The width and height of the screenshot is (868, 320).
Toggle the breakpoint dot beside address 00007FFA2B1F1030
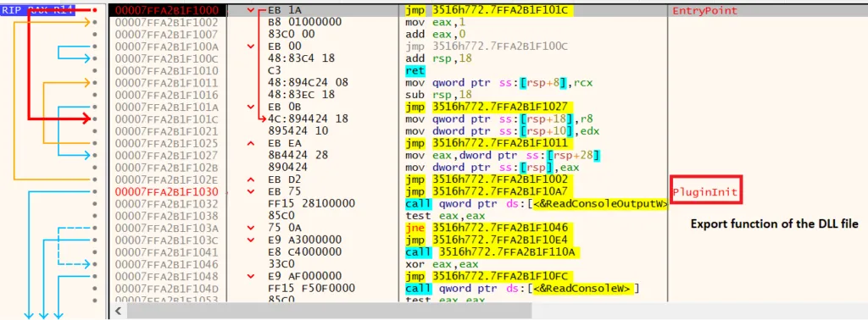pos(95,192)
